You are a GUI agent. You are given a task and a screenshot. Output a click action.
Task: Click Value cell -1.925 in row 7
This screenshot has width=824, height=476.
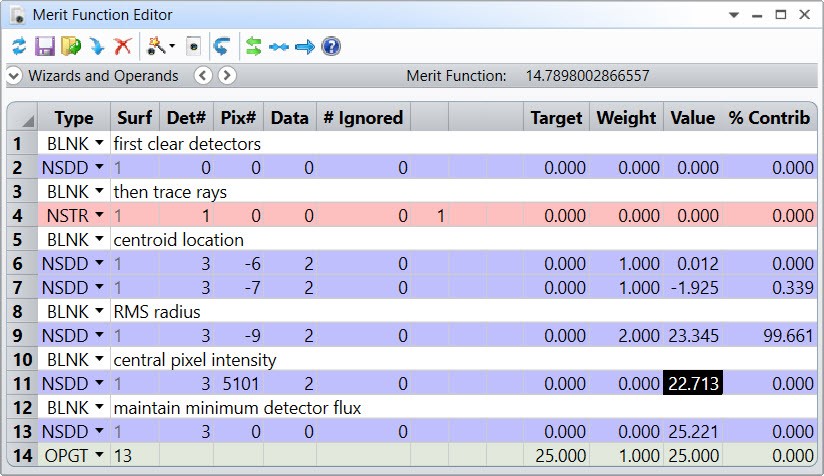pyautogui.click(x=693, y=287)
